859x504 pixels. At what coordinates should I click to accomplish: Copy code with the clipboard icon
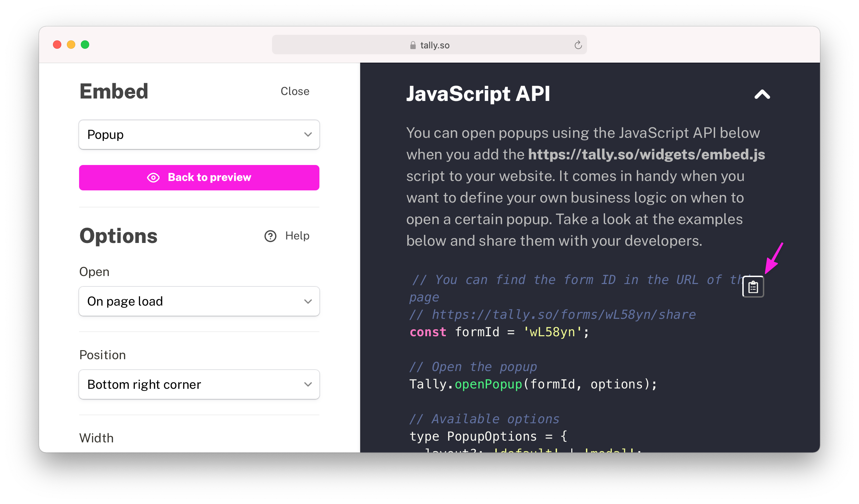click(x=753, y=287)
